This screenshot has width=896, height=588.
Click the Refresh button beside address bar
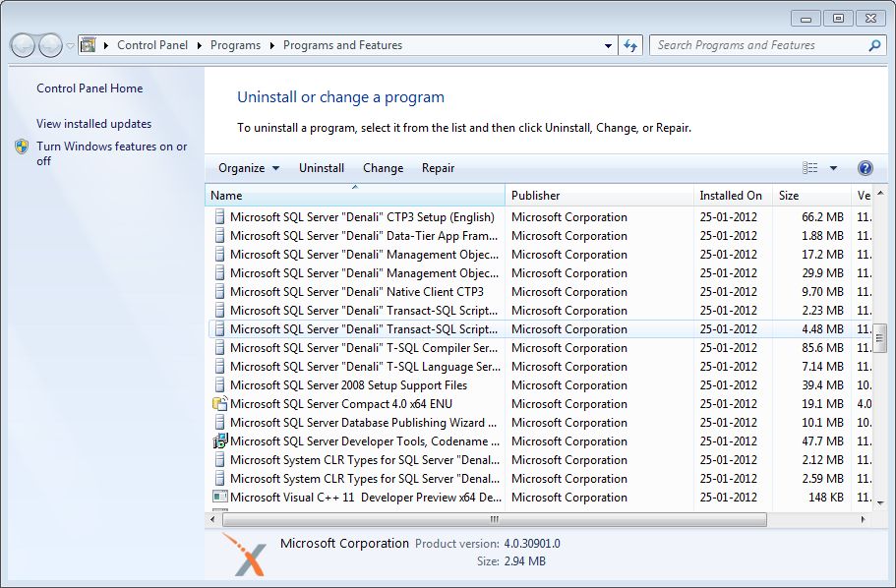[630, 45]
